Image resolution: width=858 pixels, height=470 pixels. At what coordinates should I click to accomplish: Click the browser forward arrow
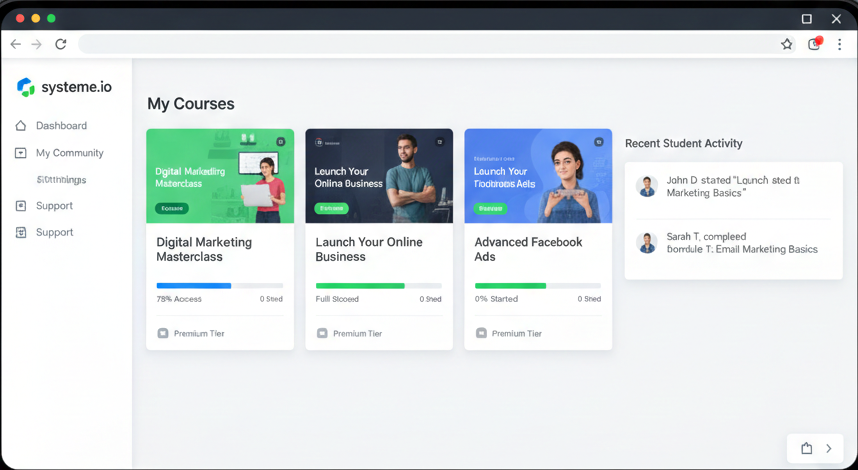(37, 44)
